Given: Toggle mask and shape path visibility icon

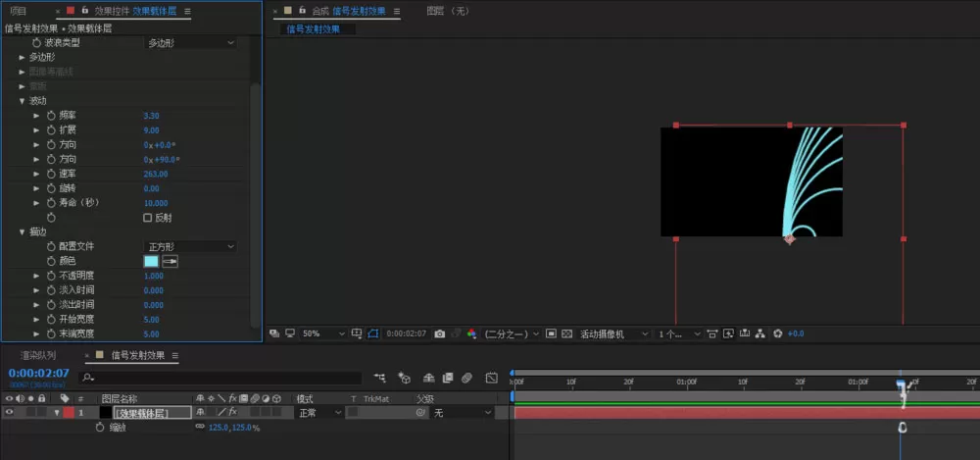Looking at the screenshot, I should pyautogui.click(x=373, y=334).
